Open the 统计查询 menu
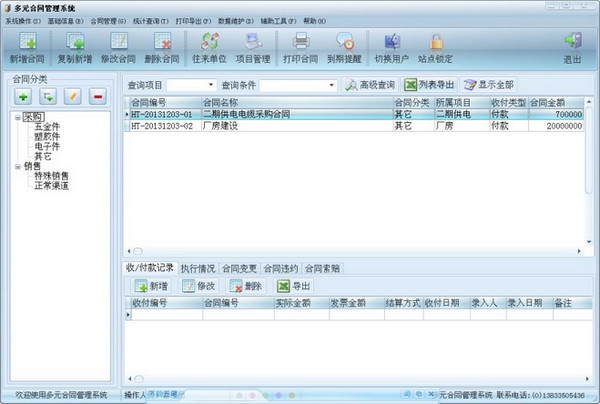 [x=150, y=21]
